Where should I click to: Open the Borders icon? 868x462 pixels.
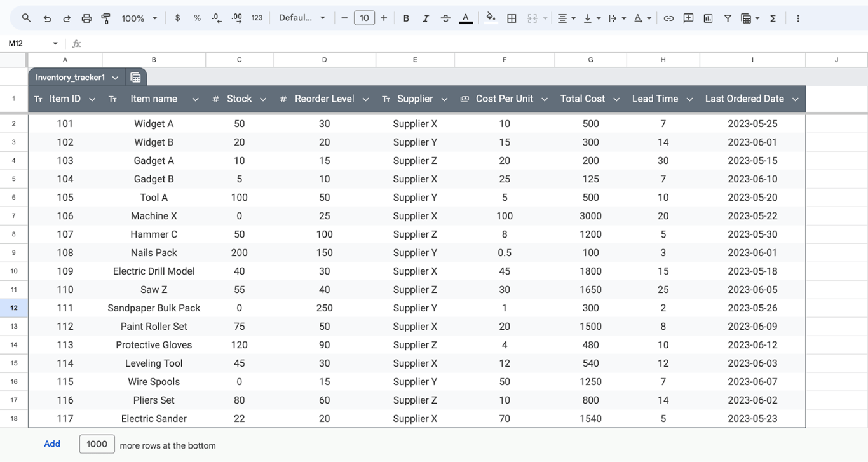512,18
